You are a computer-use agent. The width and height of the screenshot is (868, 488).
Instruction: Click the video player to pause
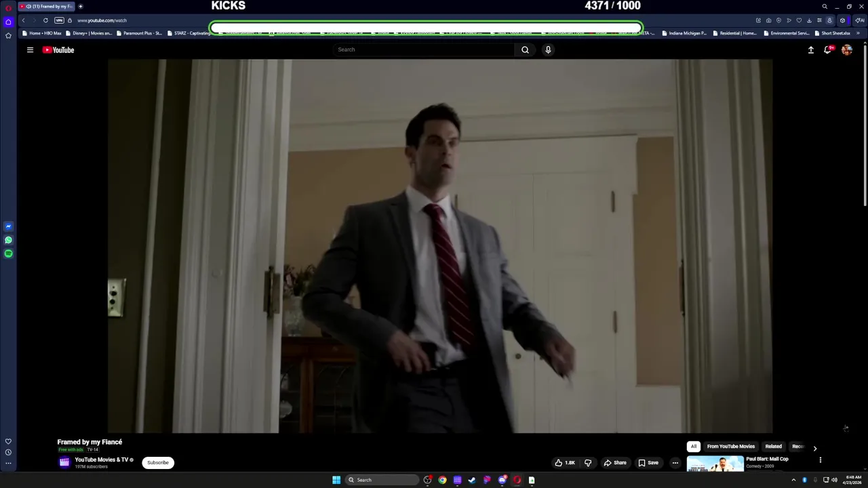(439, 245)
